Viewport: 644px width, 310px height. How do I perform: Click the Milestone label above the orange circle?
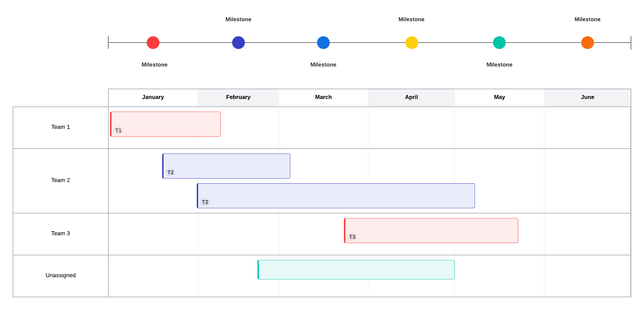[587, 19]
